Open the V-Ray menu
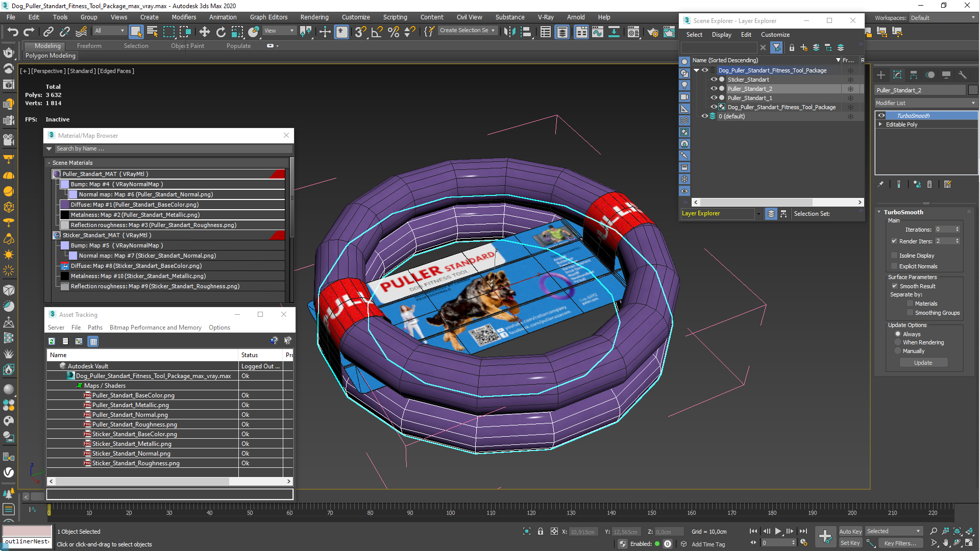This screenshot has height=551, width=980. pos(546,17)
